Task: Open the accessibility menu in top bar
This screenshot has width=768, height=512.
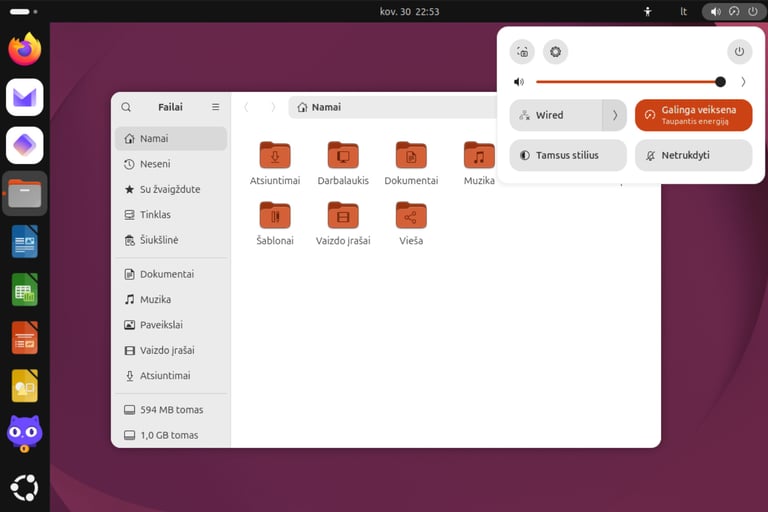Action: coord(648,11)
